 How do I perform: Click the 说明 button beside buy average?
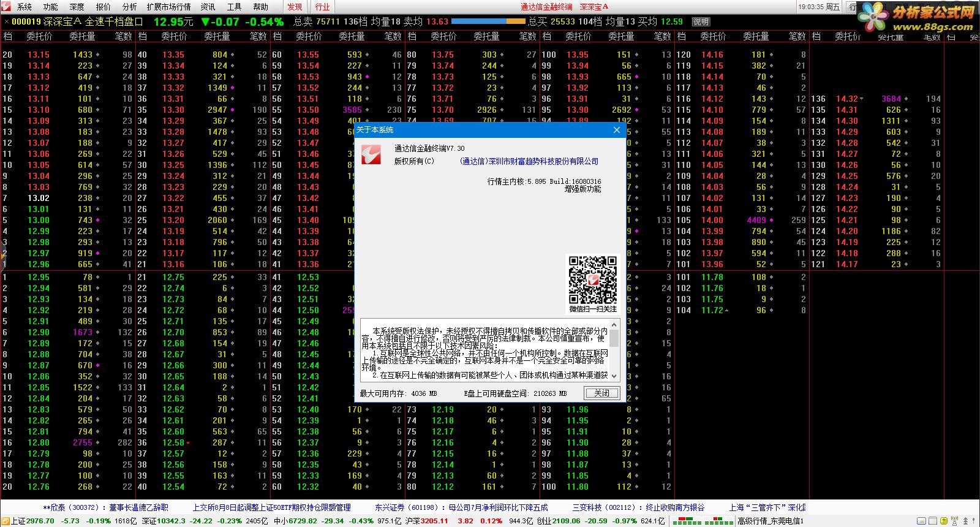pyautogui.click(x=701, y=21)
